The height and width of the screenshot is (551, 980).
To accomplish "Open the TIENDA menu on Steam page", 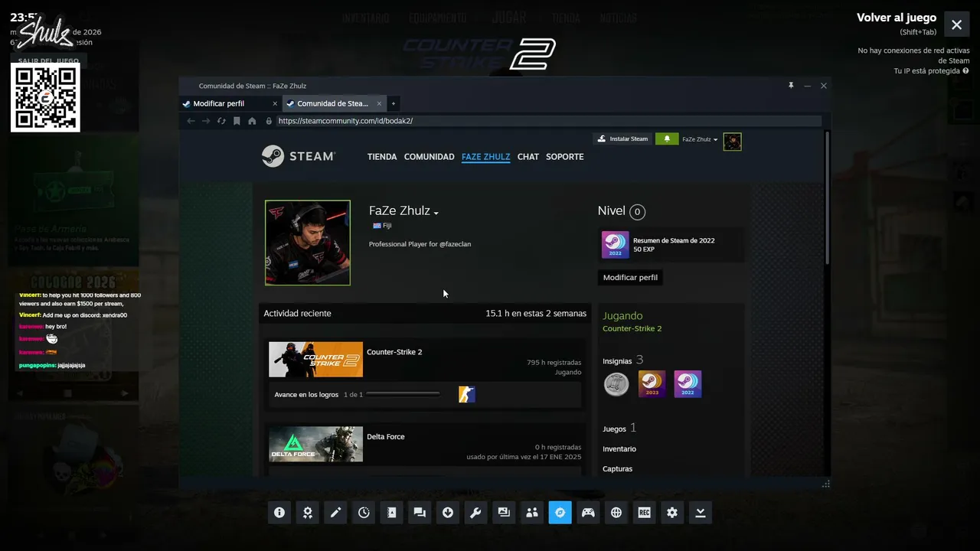I will click(x=382, y=157).
